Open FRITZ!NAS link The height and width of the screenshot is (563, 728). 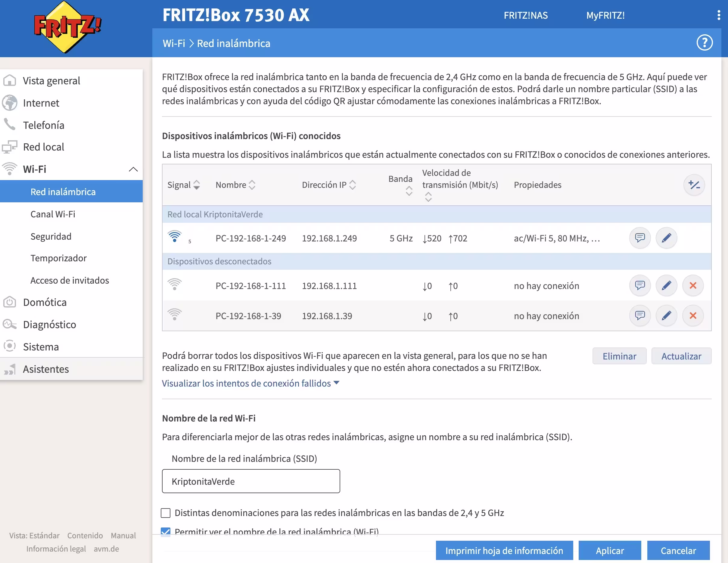[x=525, y=15]
